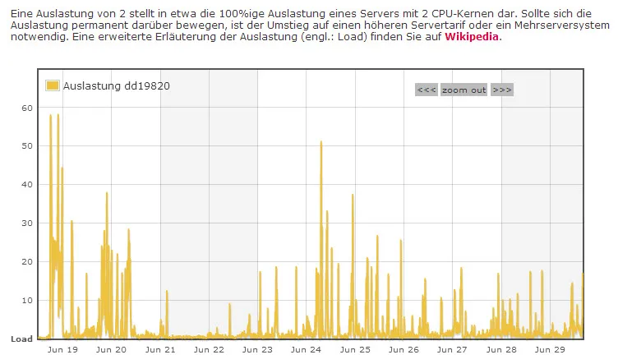Select the Jun 23 date label
This screenshot has width=618, height=364.
click(x=257, y=349)
